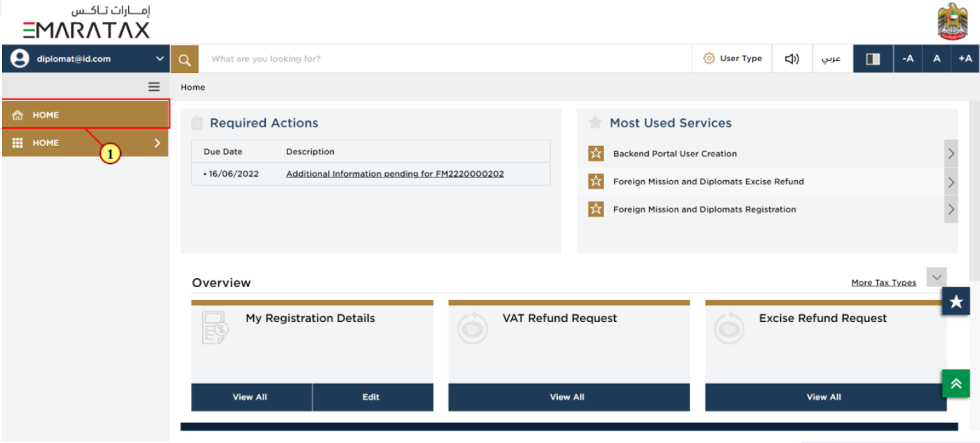The image size is (980, 443).
Task: Decrease font size with -A
Action: coord(908,59)
